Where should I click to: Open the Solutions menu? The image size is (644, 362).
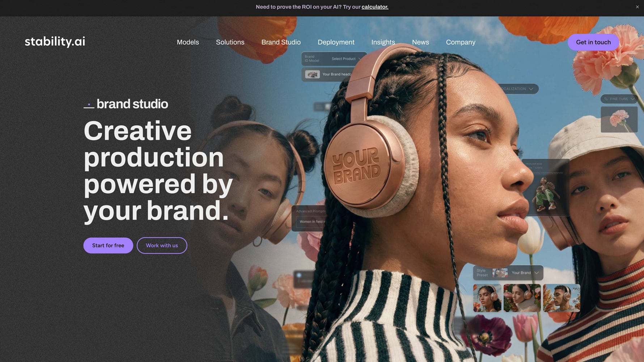click(230, 42)
